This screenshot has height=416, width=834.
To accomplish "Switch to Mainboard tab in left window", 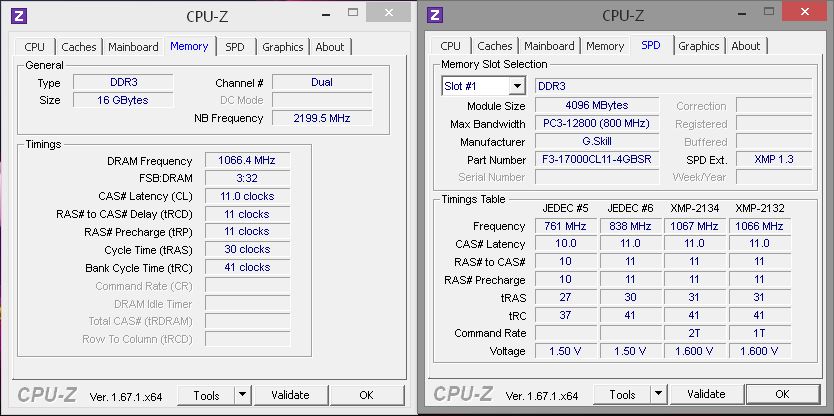I will [133, 47].
